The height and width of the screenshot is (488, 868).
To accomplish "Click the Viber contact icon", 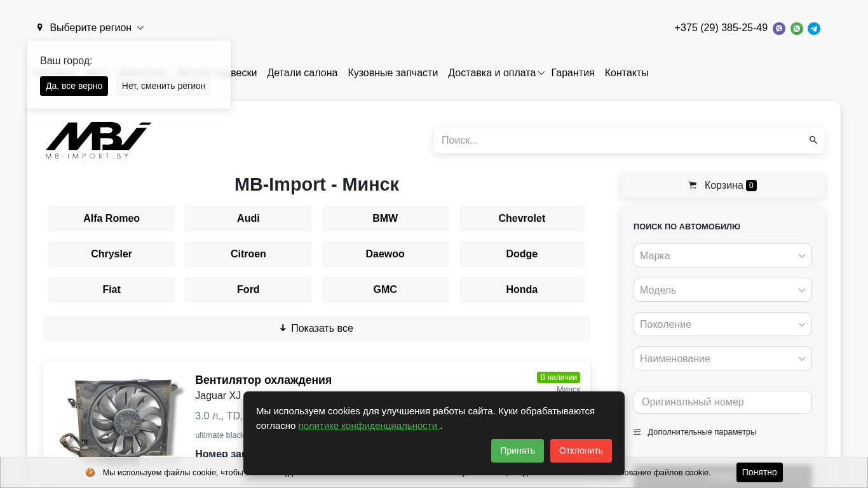I will [x=778, y=29].
